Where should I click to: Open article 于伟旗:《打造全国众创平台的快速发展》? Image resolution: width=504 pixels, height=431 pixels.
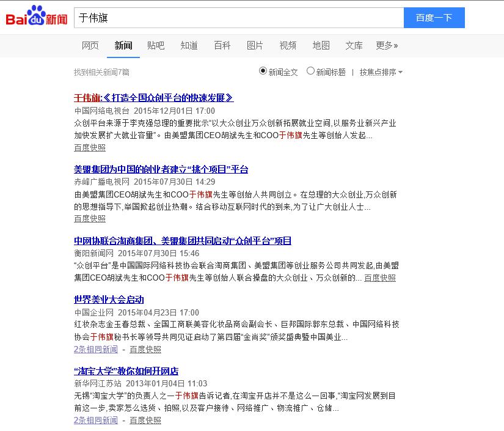point(153,98)
